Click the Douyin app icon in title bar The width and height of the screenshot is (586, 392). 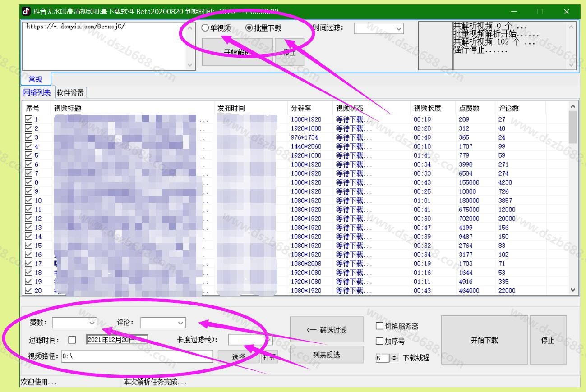[x=26, y=11]
